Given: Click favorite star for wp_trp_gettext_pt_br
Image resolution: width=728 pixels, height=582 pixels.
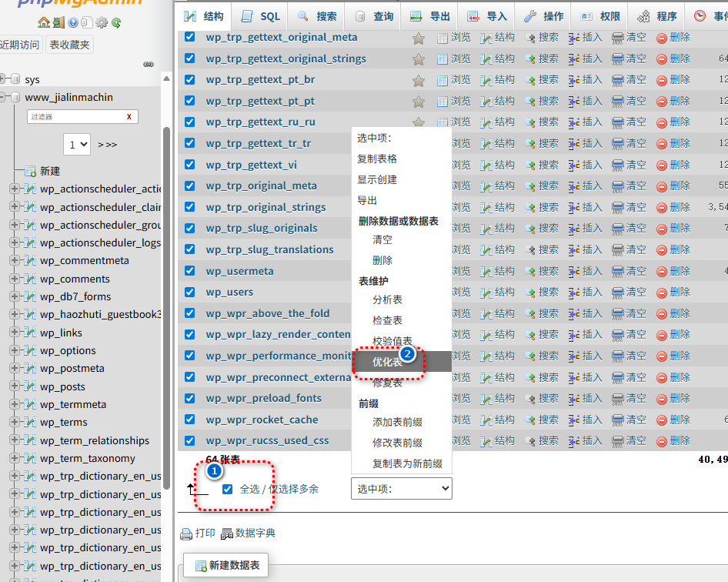Looking at the screenshot, I should (x=419, y=80).
